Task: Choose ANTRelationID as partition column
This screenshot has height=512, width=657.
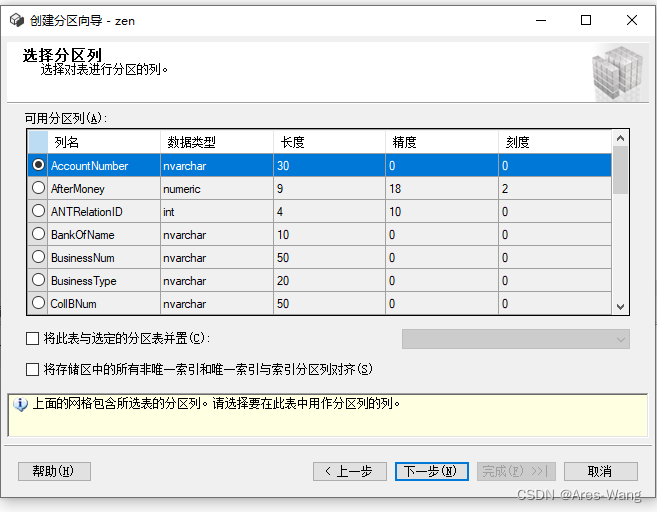Action: tap(38, 211)
